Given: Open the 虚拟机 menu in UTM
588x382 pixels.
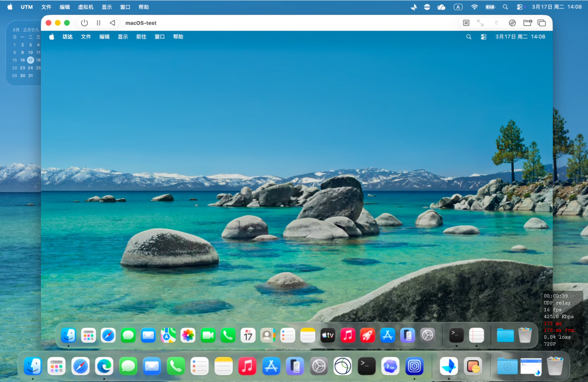Looking at the screenshot, I should coord(85,7).
